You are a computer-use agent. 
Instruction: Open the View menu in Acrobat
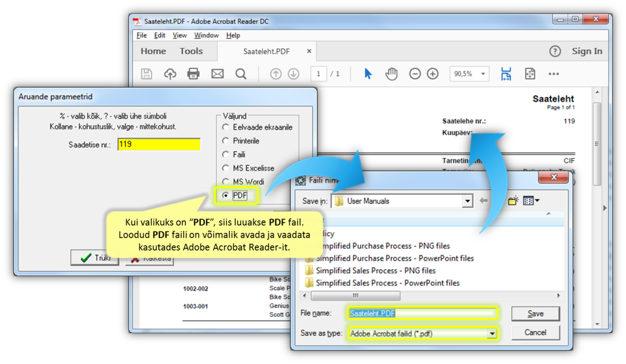tap(179, 36)
